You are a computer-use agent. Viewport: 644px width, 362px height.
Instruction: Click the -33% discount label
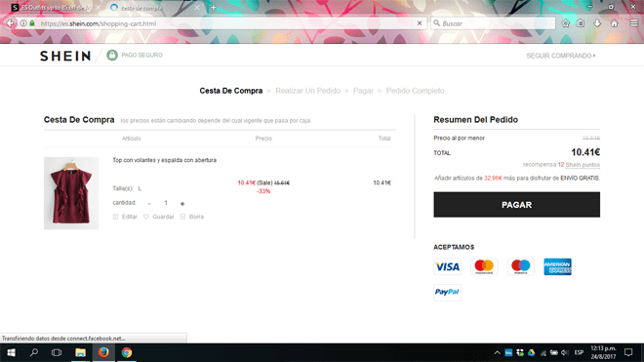tap(263, 191)
